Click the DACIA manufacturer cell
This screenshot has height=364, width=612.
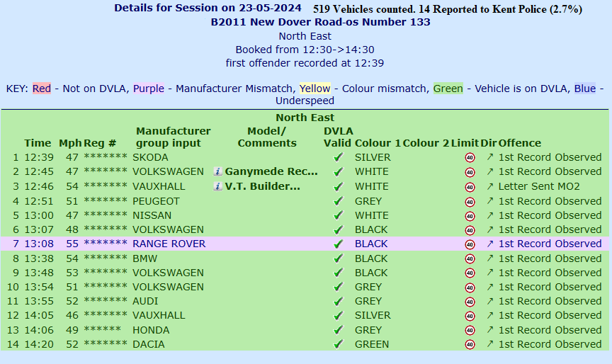click(x=149, y=344)
